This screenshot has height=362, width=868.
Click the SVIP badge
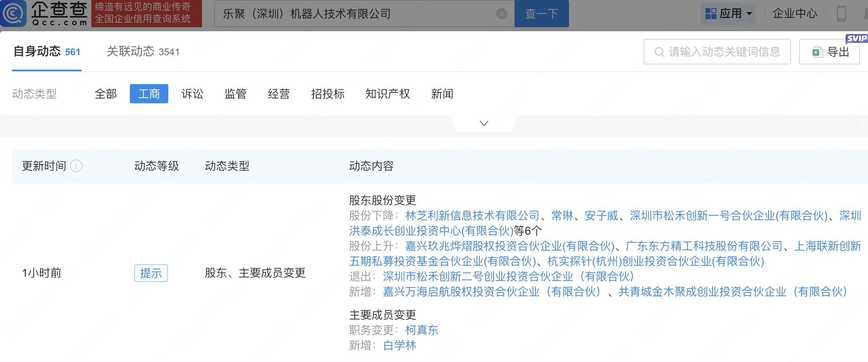857,38
